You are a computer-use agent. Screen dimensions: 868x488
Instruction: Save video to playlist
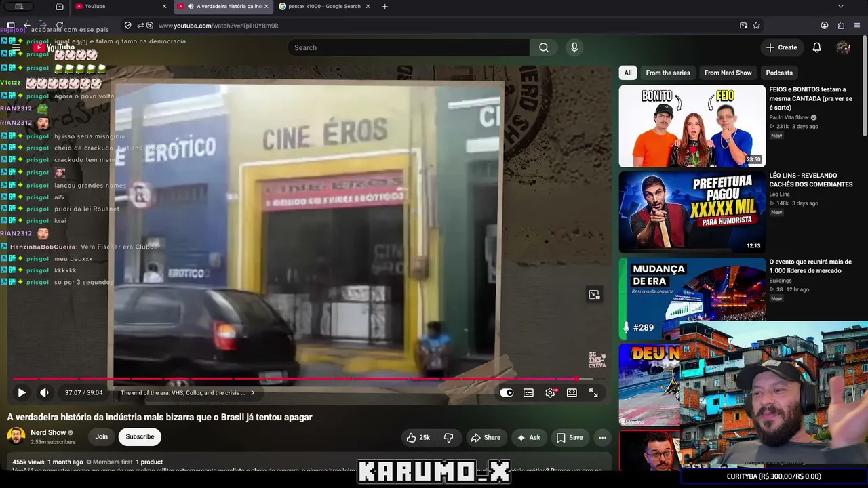click(570, 437)
